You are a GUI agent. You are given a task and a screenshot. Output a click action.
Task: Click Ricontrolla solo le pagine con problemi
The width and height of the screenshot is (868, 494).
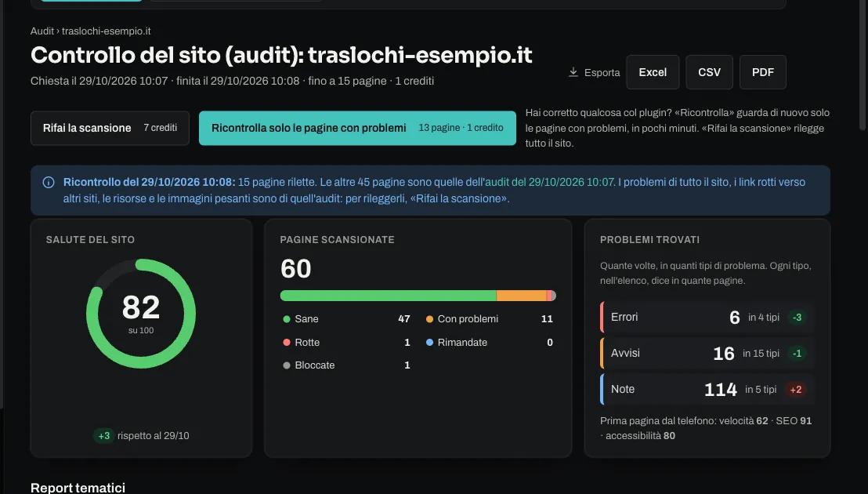[x=357, y=128]
